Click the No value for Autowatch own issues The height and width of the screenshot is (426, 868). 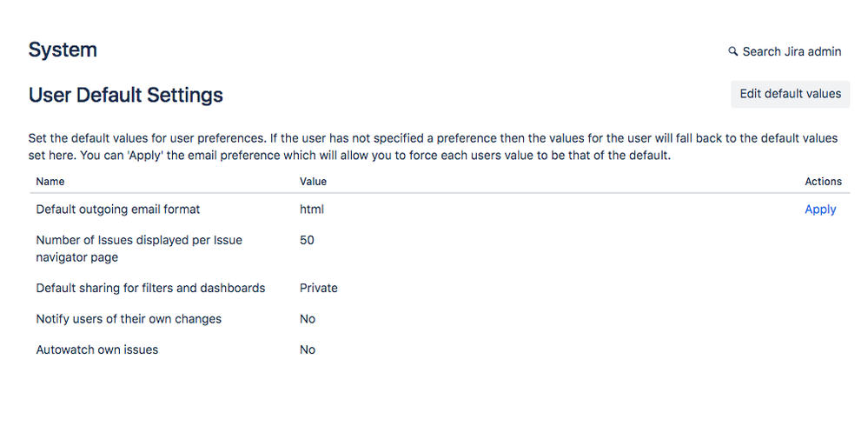tap(308, 349)
